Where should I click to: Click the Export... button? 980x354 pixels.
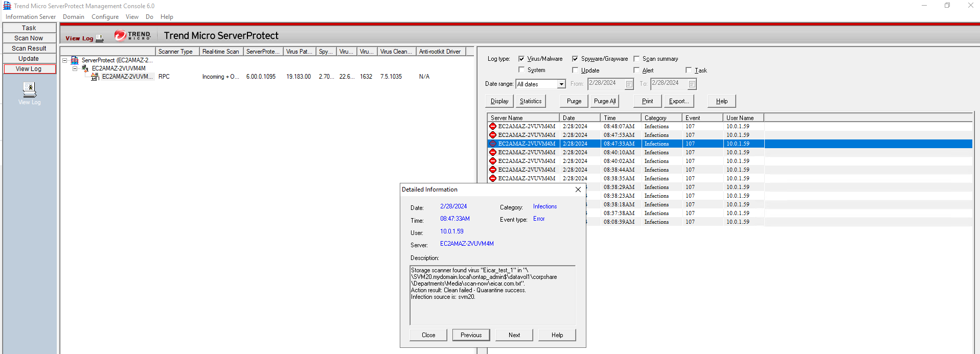pos(679,101)
